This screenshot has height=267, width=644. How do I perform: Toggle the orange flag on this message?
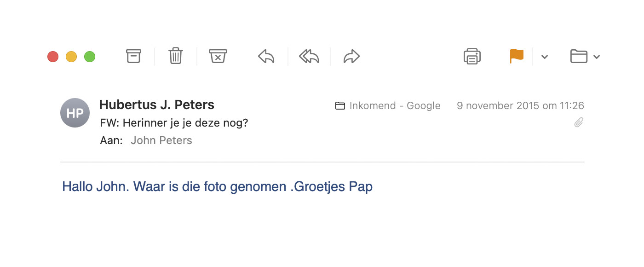[x=517, y=56]
